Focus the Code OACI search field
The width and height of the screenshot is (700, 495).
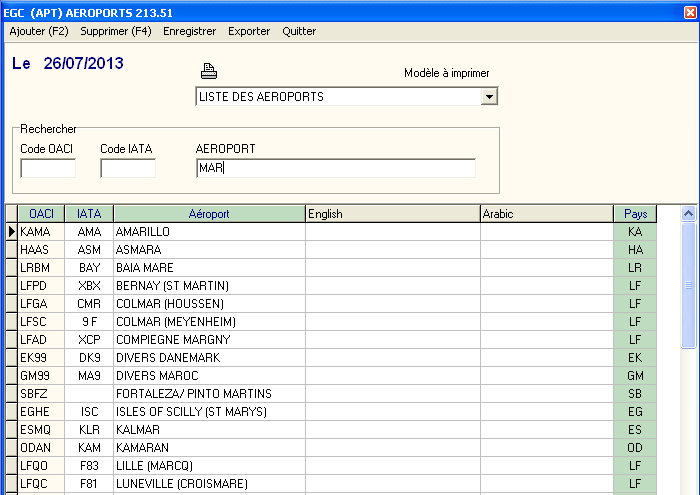tap(48, 168)
